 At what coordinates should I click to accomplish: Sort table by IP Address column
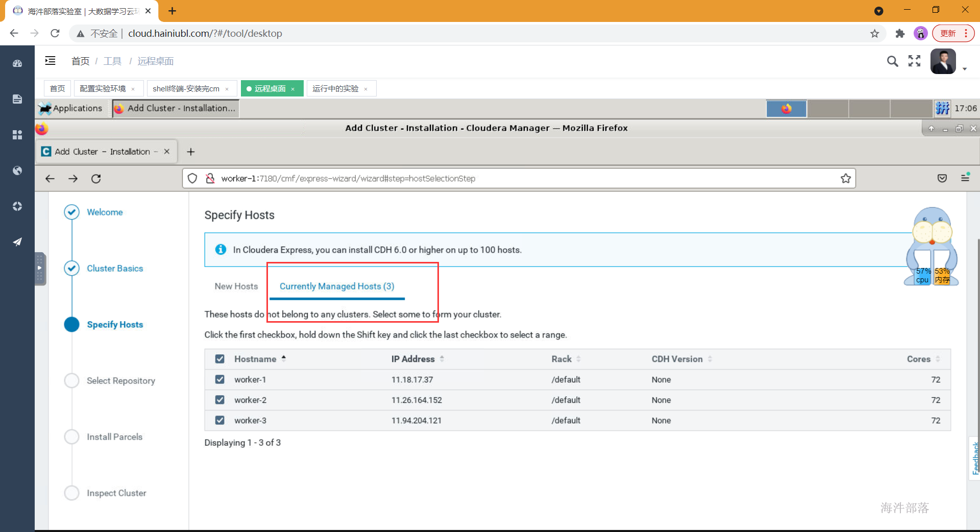click(x=418, y=359)
